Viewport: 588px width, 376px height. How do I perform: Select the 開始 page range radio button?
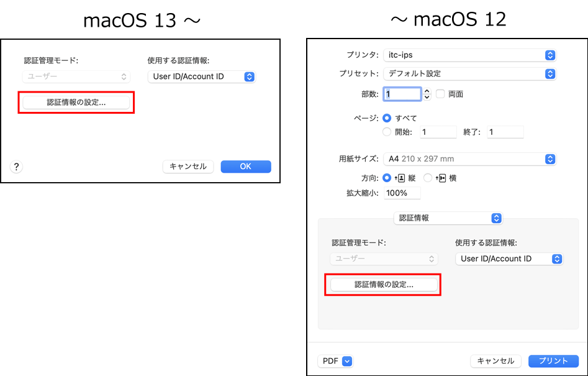pos(387,132)
